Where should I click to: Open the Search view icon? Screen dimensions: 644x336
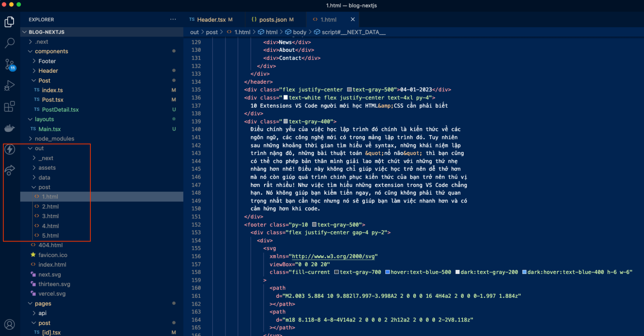click(x=9, y=43)
